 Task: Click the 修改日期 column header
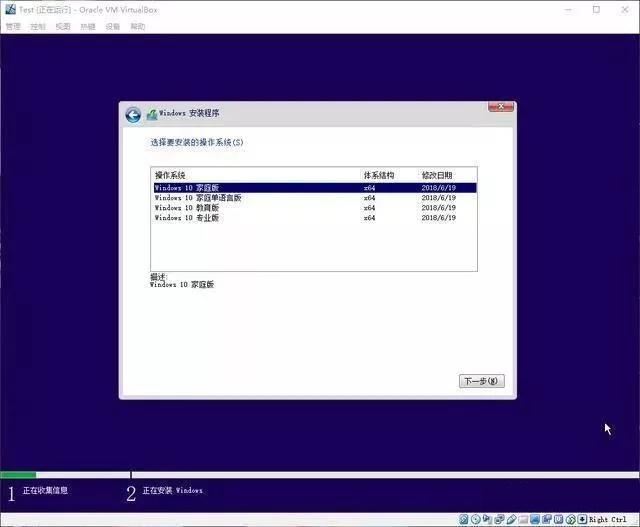pos(437,176)
